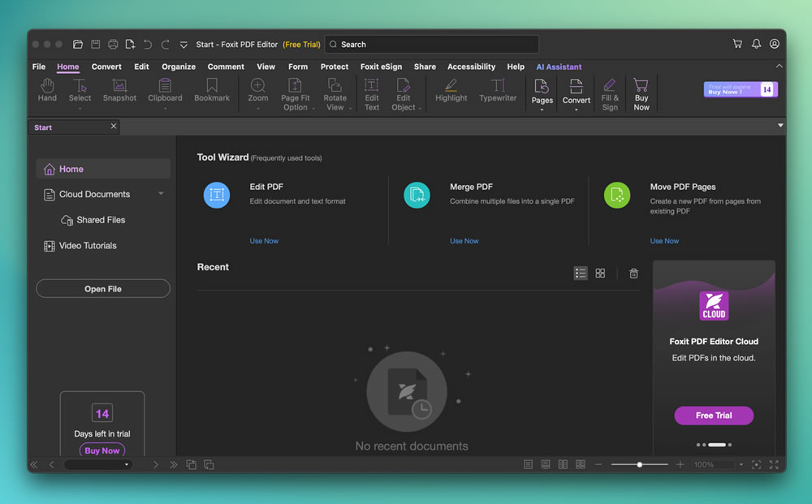The width and height of the screenshot is (812, 504).
Task: Click the Bookmark tool
Action: point(212,90)
